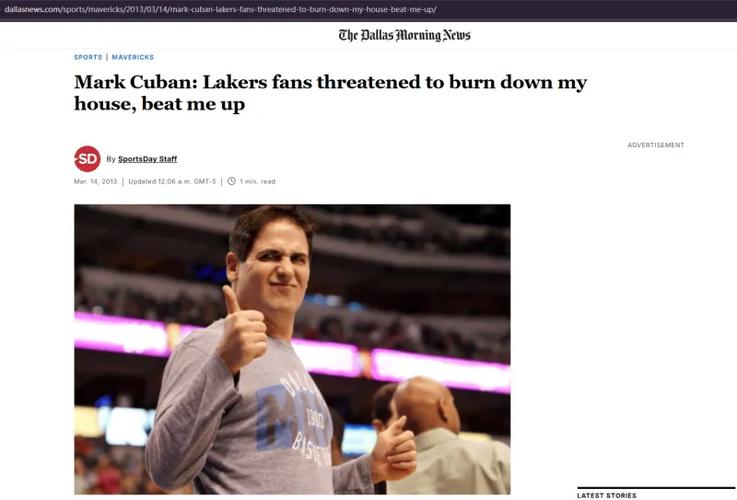Open the Sports section breadcrumb
Viewport: 737px width, 500px height.
tap(88, 57)
